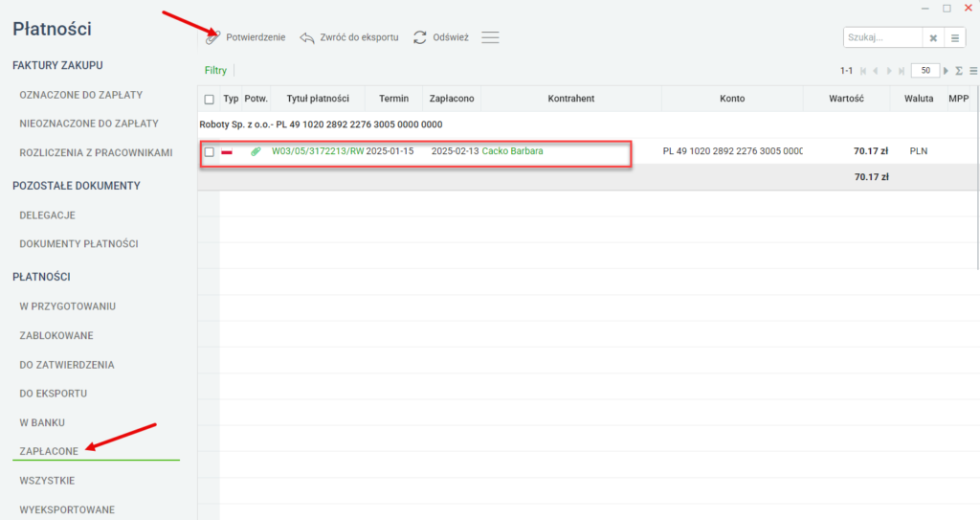Go to last page of results

point(902,71)
